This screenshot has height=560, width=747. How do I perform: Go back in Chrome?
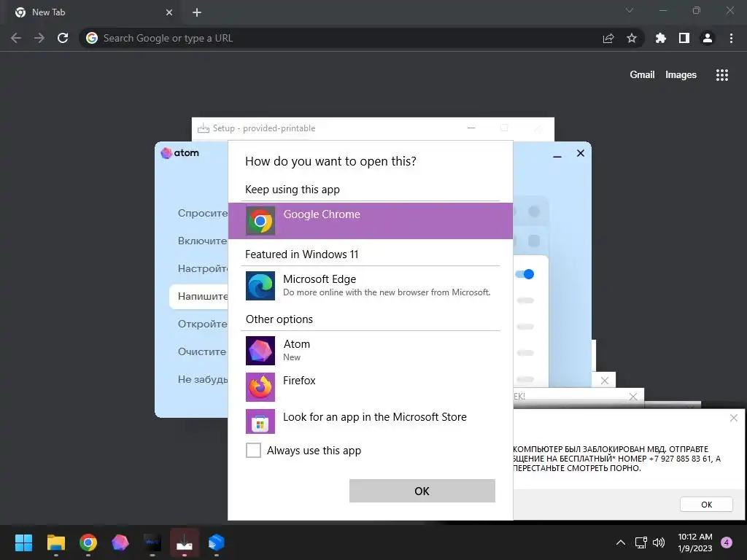tap(16, 38)
